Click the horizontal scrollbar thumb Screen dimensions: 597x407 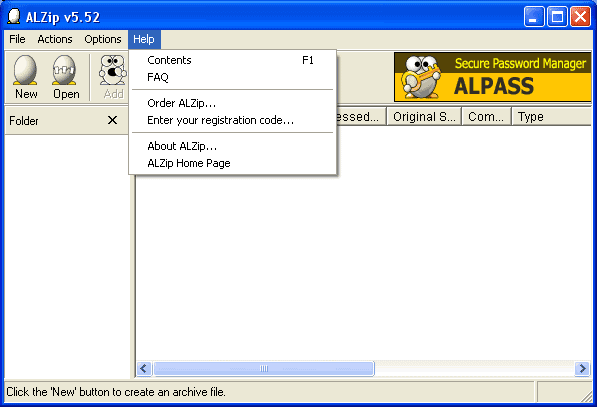[264, 368]
